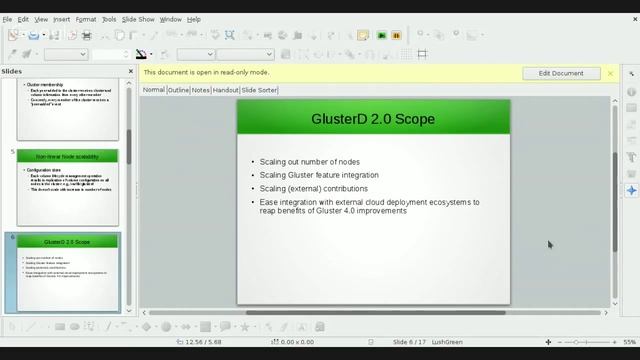Select the Callouts tool
The height and width of the screenshot is (360, 640).
[x=225, y=327]
